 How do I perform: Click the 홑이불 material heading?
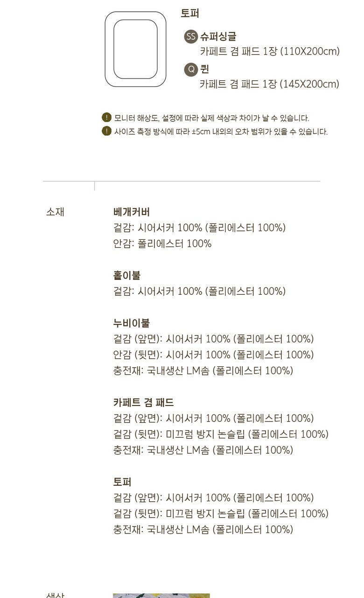click(x=127, y=275)
